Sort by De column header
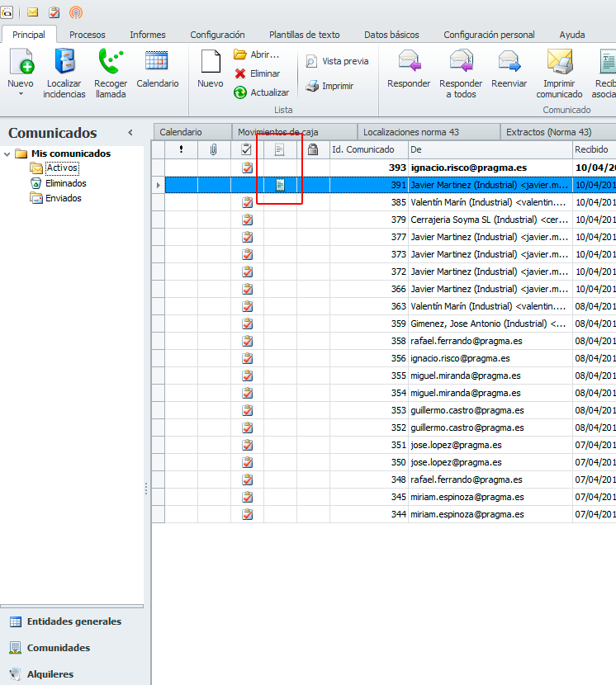Viewport: 616px width, 685px height. click(x=490, y=149)
